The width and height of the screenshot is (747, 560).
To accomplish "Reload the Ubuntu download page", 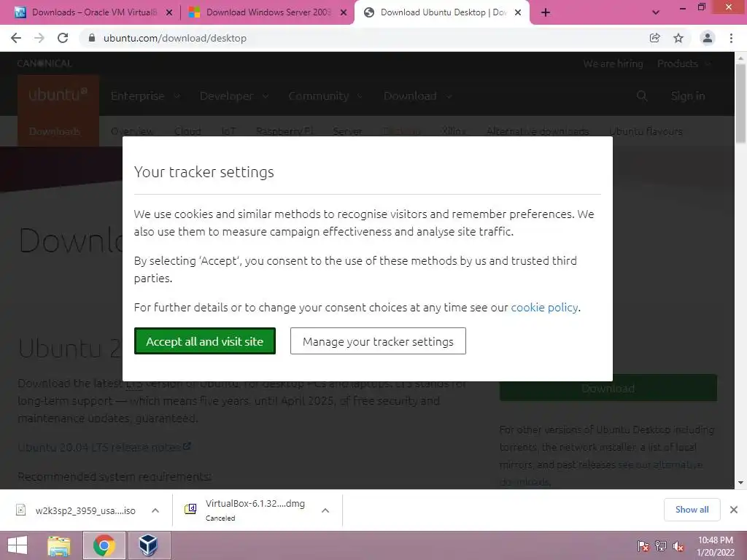I will coord(63,38).
